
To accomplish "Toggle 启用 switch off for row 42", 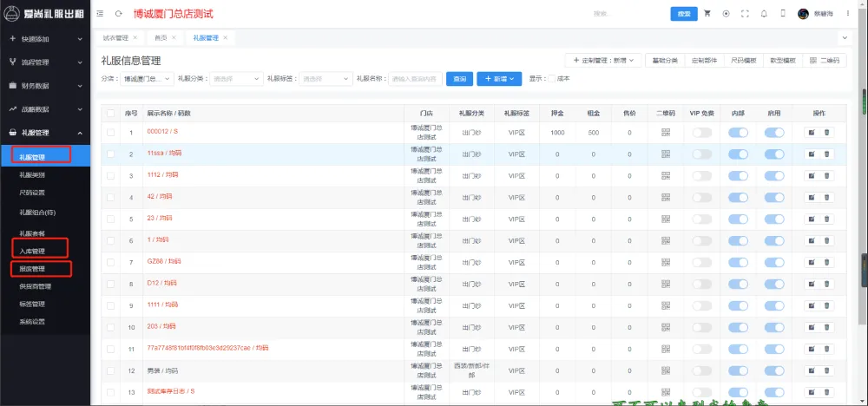I will [x=774, y=197].
